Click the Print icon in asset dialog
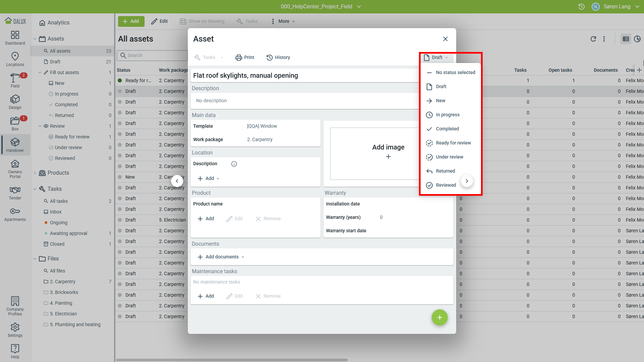Screen dimensions: 644x362 (238, 58)
